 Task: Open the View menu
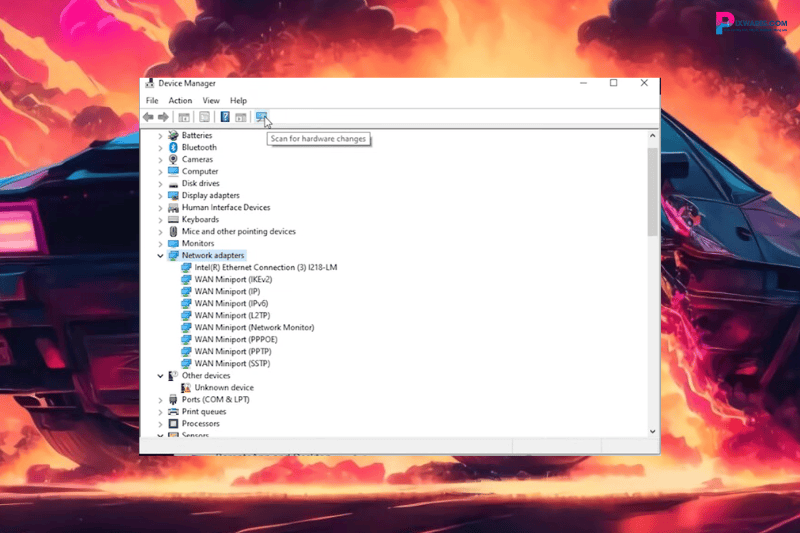[x=211, y=101]
